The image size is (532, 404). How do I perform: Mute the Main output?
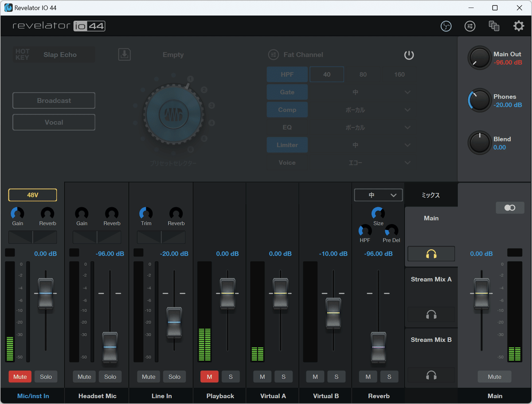point(494,377)
